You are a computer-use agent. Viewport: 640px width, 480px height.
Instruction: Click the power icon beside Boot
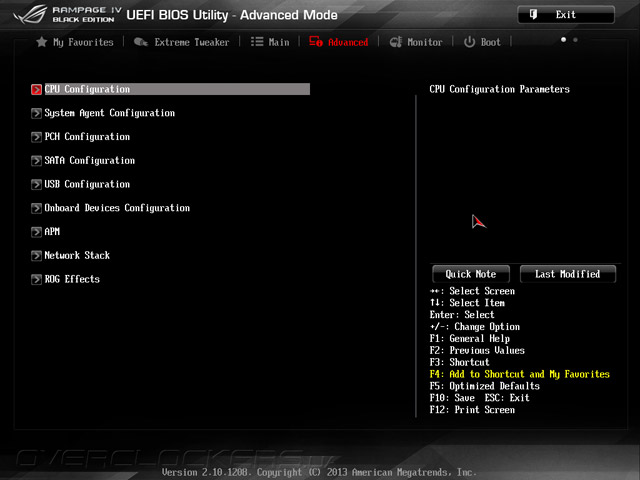[x=469, y=42]
